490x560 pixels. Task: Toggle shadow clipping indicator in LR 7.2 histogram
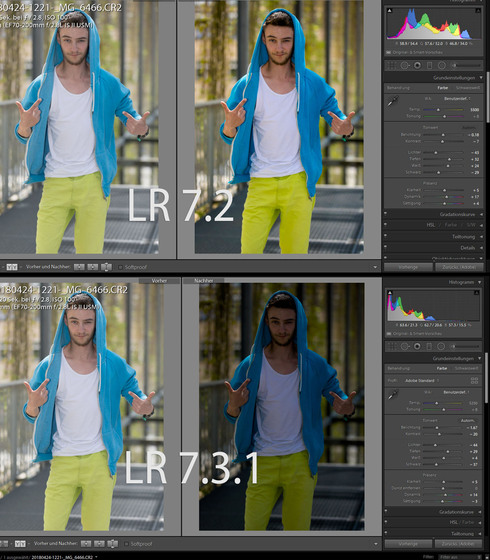coord(389,11)
